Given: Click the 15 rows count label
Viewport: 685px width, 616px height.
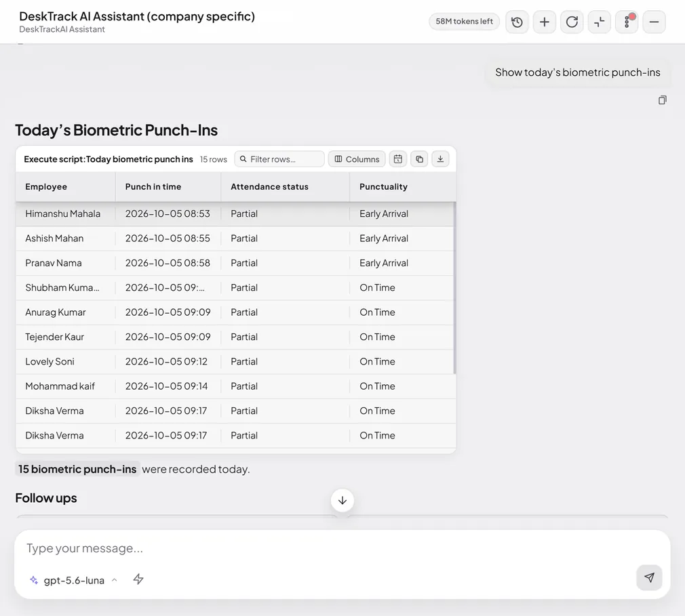Looking at the screenshot, I should [214, 159].
